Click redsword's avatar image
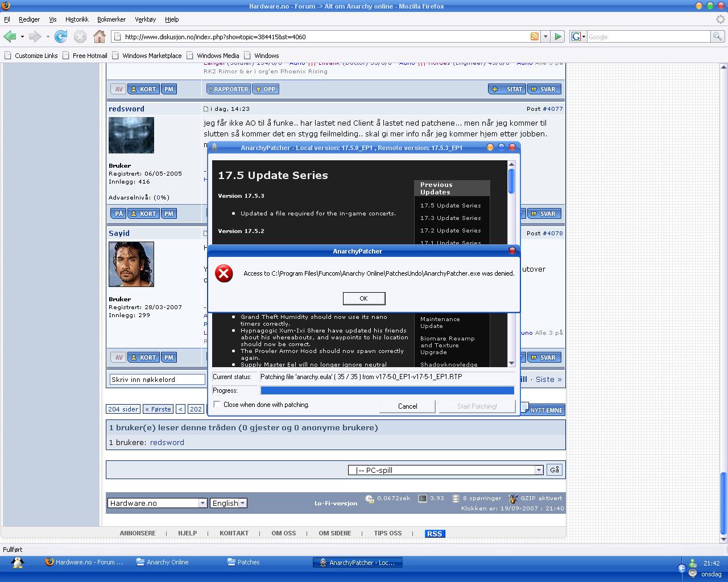This screenshot has height=582, width=728. point(131,135)
